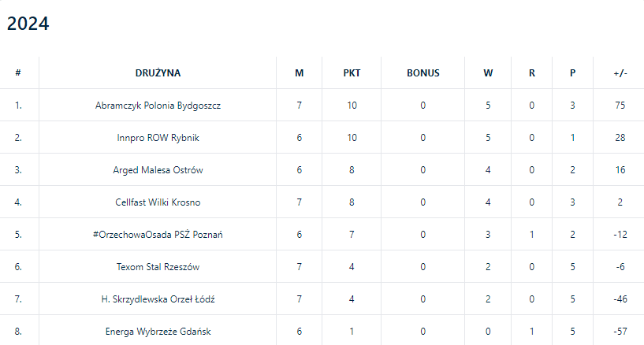The height and width of the screenshot is (345, 644).
Task: Open Cellfast Wilki Krosno entry
Action: [158, 202]
